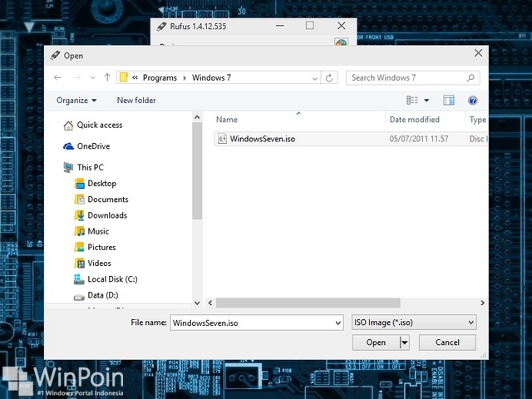Click the Cancel button

pos(447,342)
